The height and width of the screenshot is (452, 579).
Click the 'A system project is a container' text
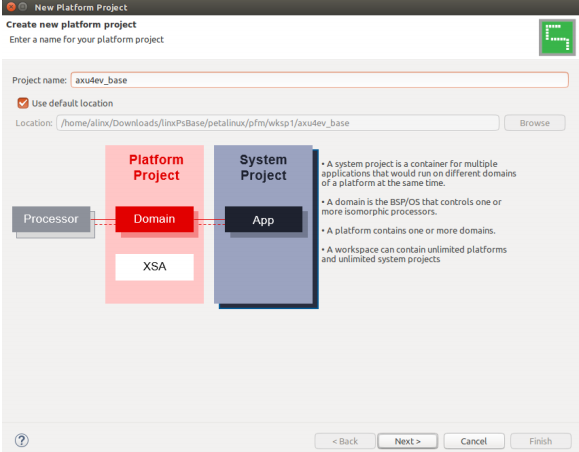[419, 173]
